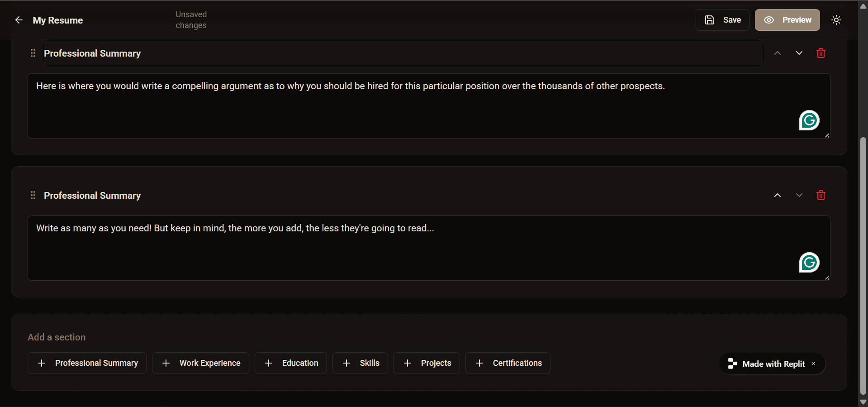This screenshot has height=407, width=868.
Task: Add an Education section
Action: coord(290,363)
